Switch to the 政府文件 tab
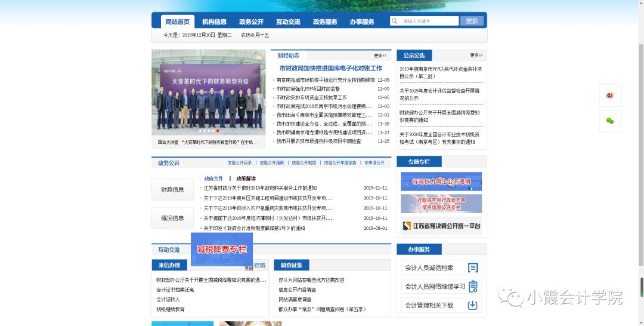 [213, 179]
